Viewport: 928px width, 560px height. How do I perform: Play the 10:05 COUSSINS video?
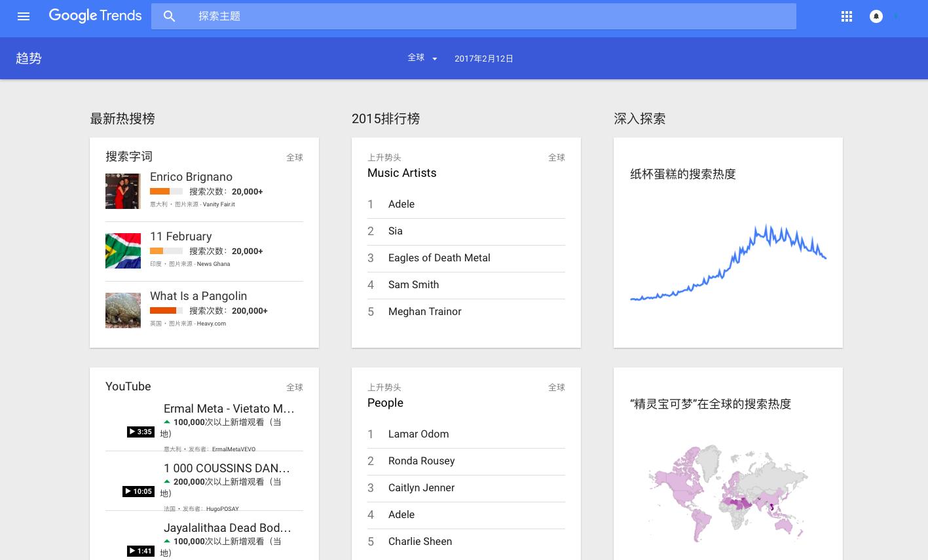[138, 491]
